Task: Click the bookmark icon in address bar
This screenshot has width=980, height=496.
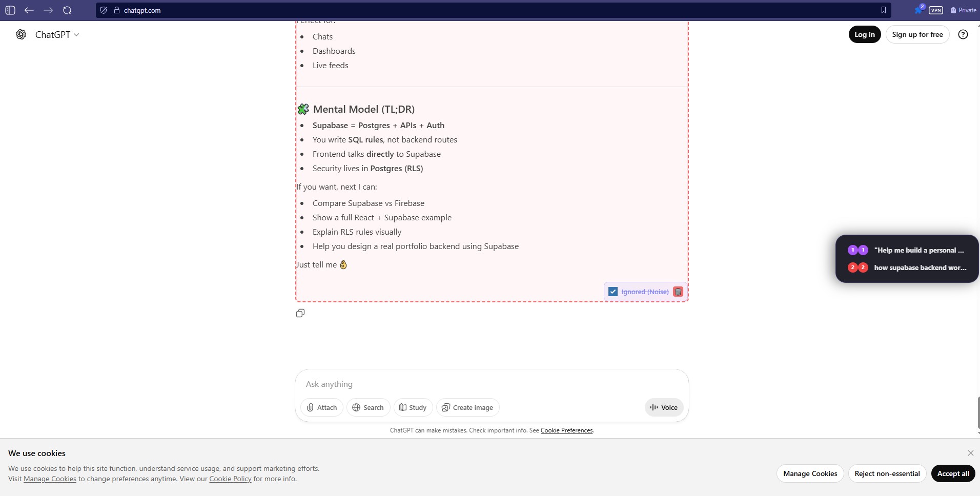Action: (x=883, y=10)
